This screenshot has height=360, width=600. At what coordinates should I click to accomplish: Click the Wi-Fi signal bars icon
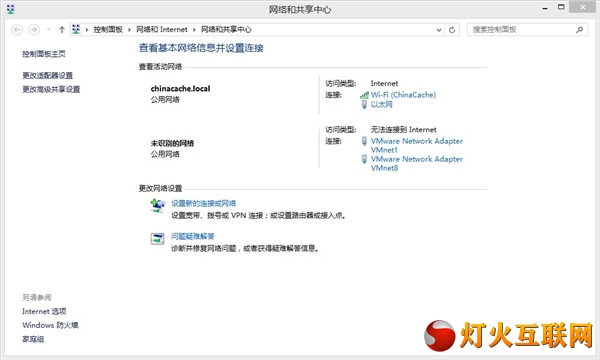tap(364, 95)
